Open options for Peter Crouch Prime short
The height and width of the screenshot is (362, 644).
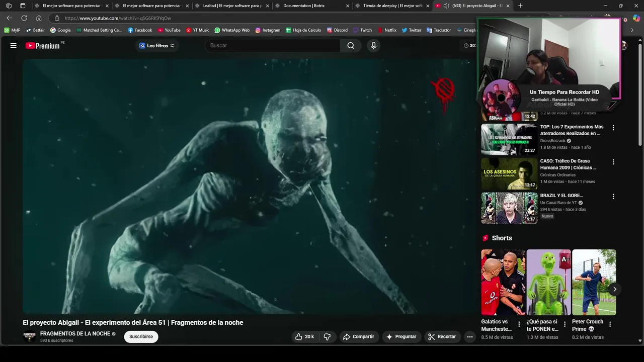point(610,324)
